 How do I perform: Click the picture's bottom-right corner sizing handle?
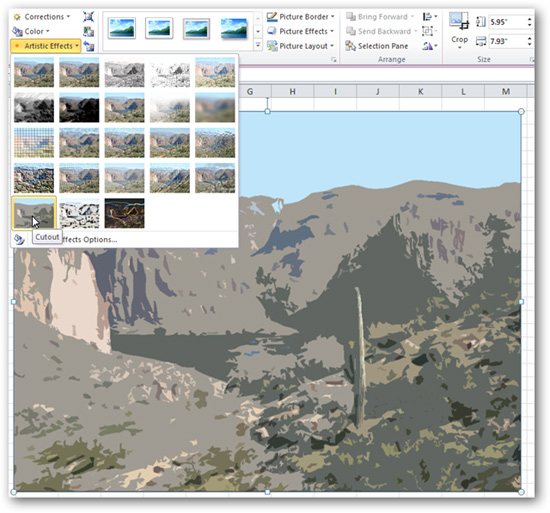point(521,492)
